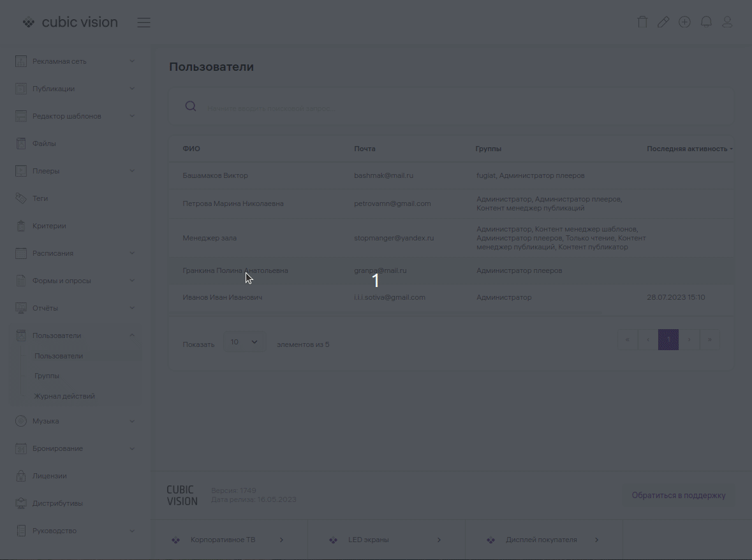
Task: Open Журнал действий submenu item
Action: tap(64, 396)
